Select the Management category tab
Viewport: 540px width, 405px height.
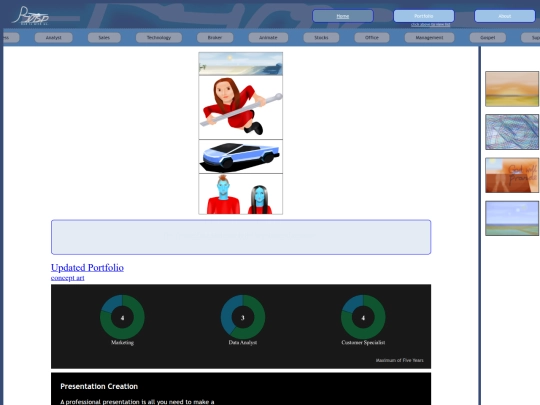(x=429, y=38)
